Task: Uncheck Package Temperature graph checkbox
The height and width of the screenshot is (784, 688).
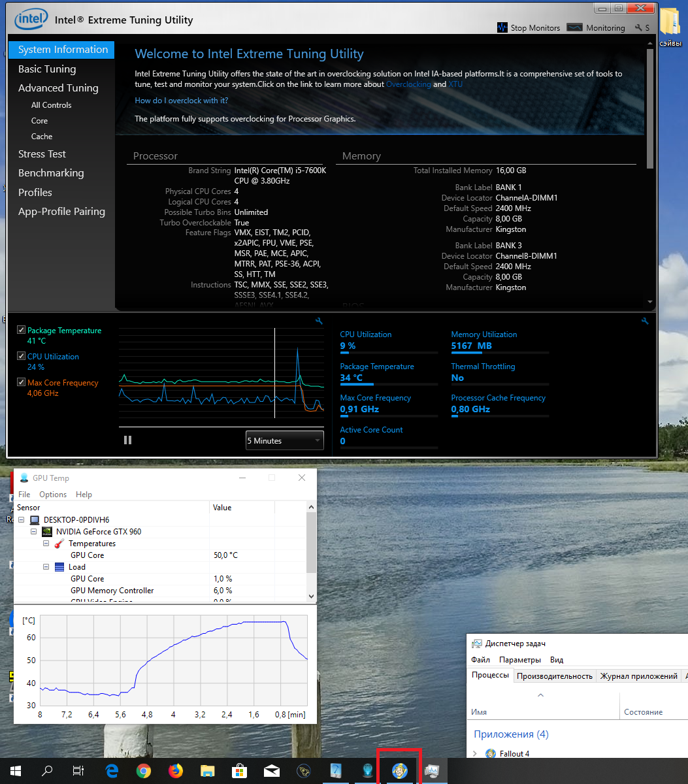Action: pyautogui.click(x=22, y=330)
